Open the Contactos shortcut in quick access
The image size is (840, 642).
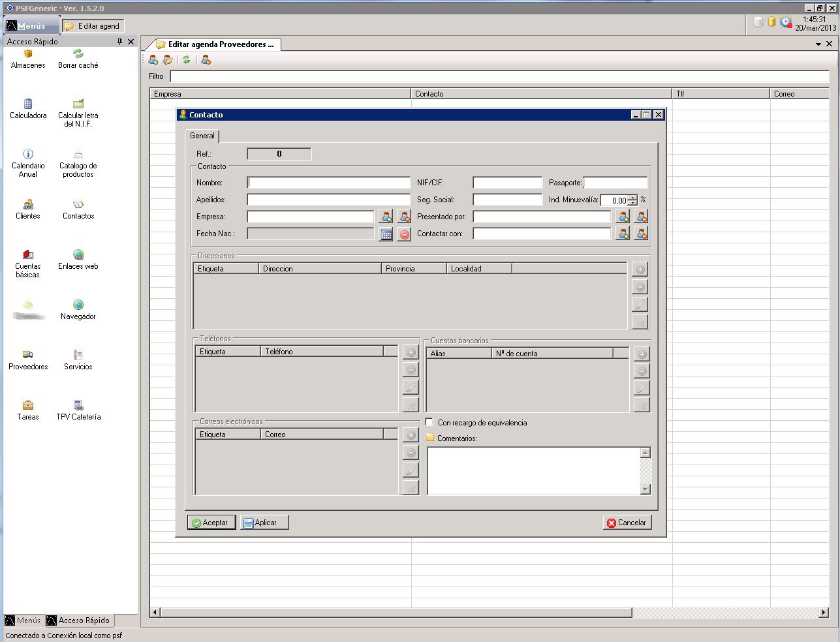78,209
